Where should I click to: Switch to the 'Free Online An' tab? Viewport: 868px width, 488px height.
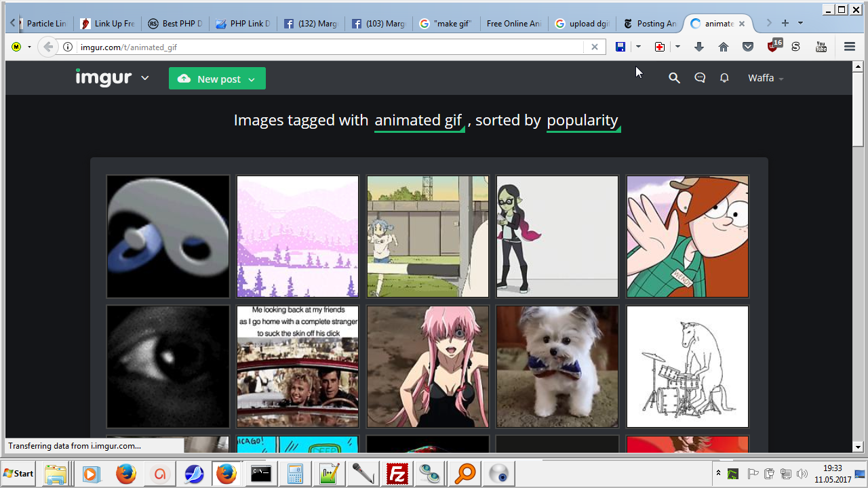click(514, 24)
